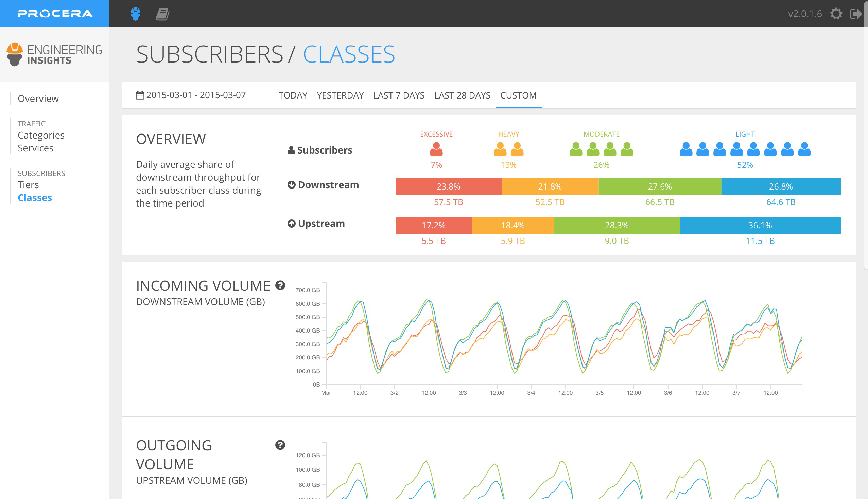Open the Overview sidebar link
The image size is (868, 500).
tap(38, 99)
